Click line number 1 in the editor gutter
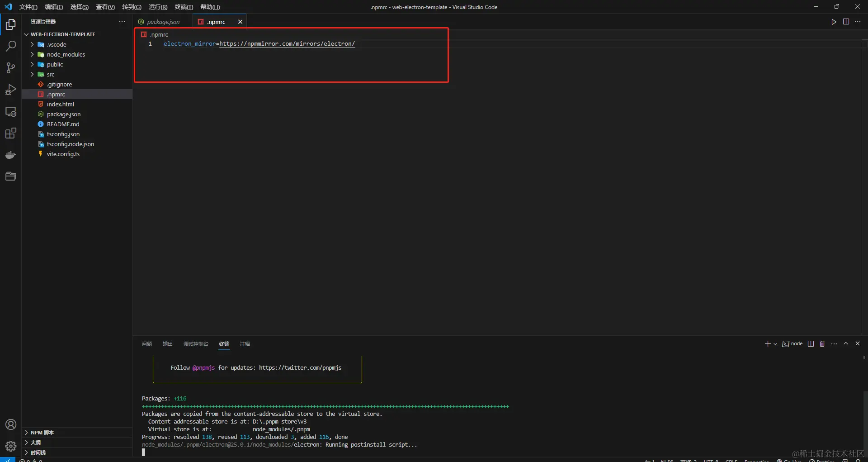This screenshot has width=868, height=462. (150, 44)
